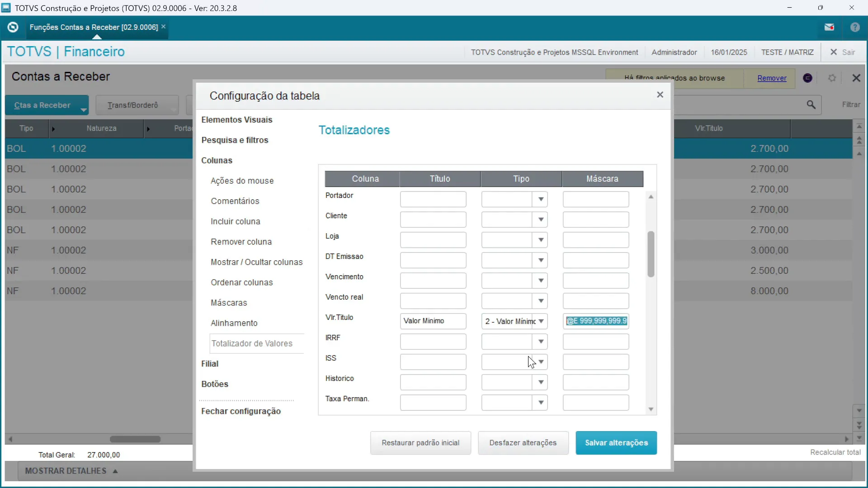868x488 pixels.
Task: Click Restaurar padrão inicial button
Action: click(420, 443)
